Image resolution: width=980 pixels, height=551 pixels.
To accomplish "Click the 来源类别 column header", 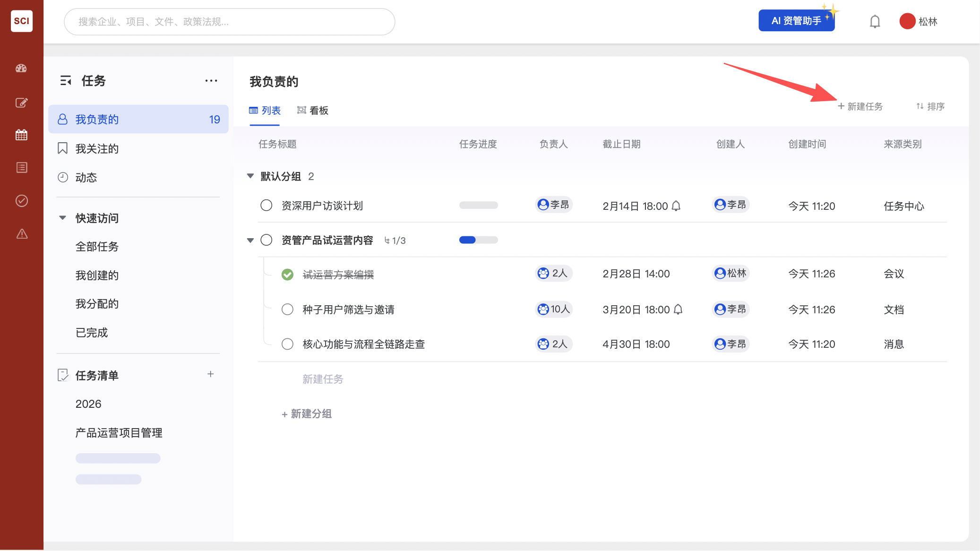I will point(903,144).
